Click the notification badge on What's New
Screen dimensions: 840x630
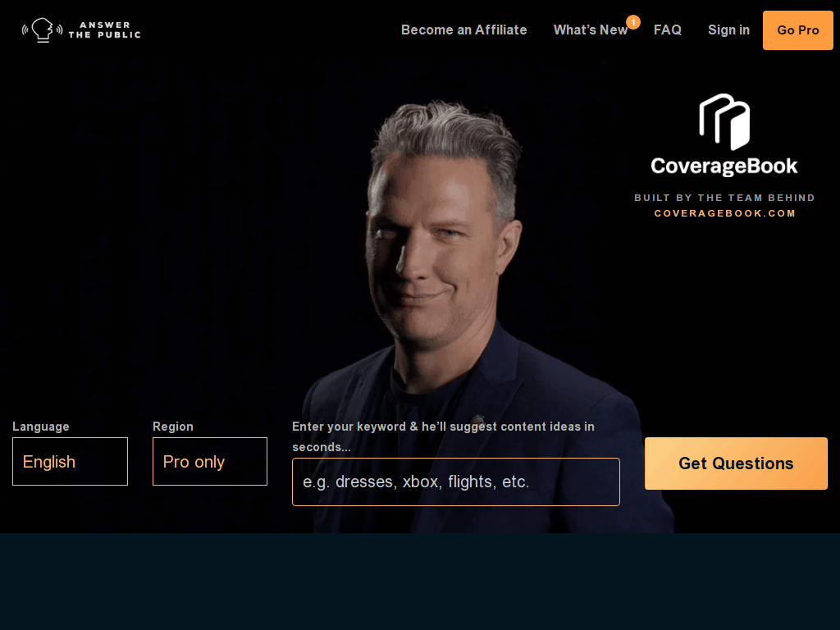(633, 22)
